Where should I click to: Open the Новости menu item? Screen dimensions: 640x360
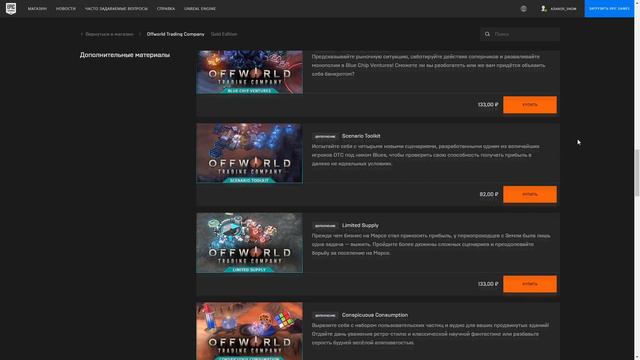[x=66, y=9]
